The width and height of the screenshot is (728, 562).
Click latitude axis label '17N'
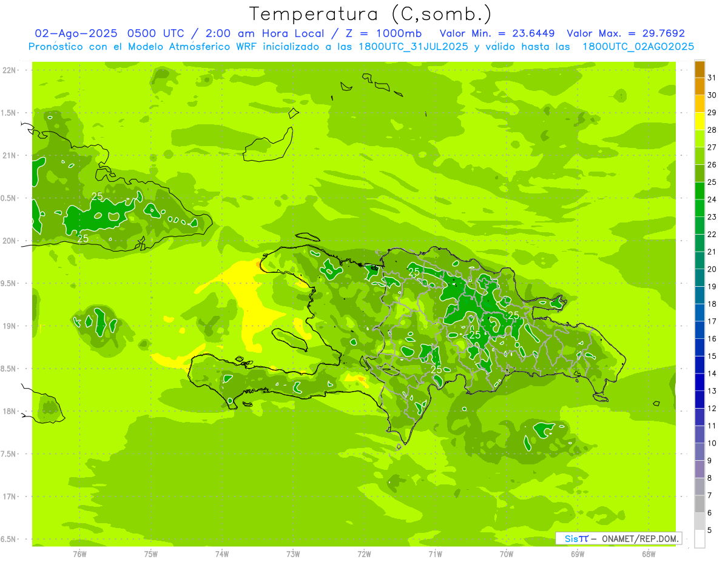pyautogui.click(x=9, y=497)
